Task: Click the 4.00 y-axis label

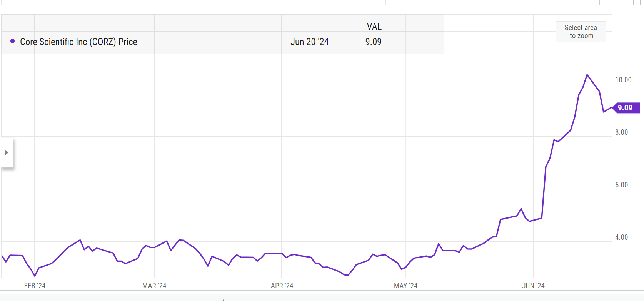Action: [x=621, y=237]
